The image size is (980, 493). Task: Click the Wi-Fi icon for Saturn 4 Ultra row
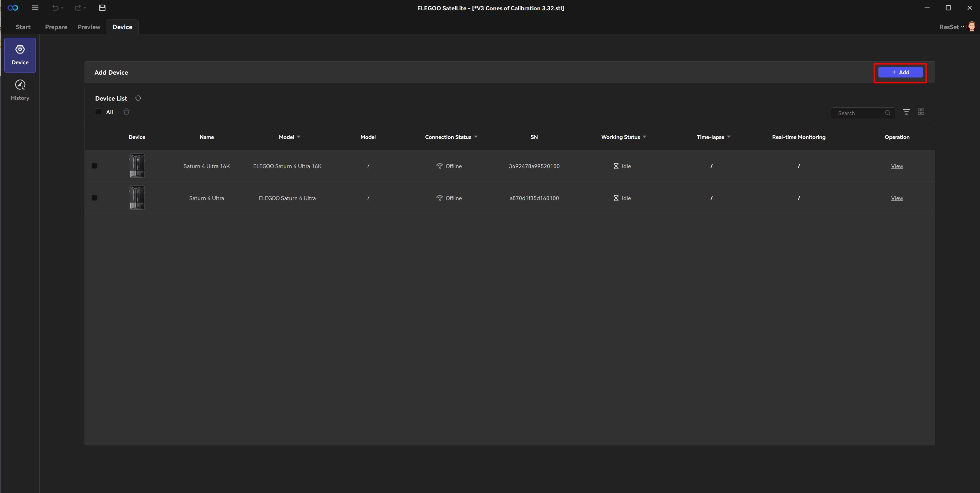coord(439,198)
